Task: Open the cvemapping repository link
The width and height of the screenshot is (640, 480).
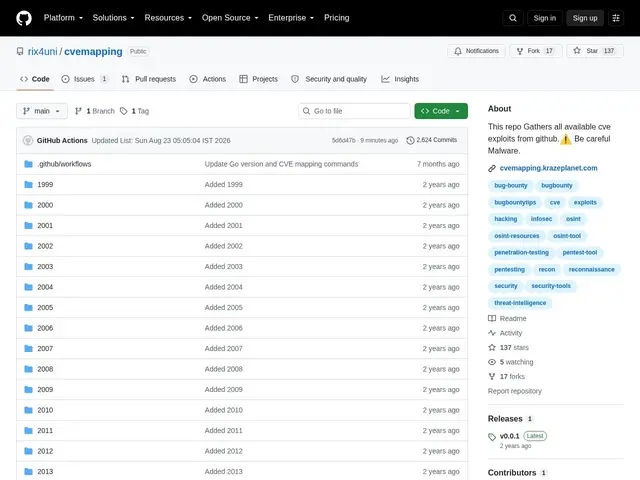Action: 93,51
